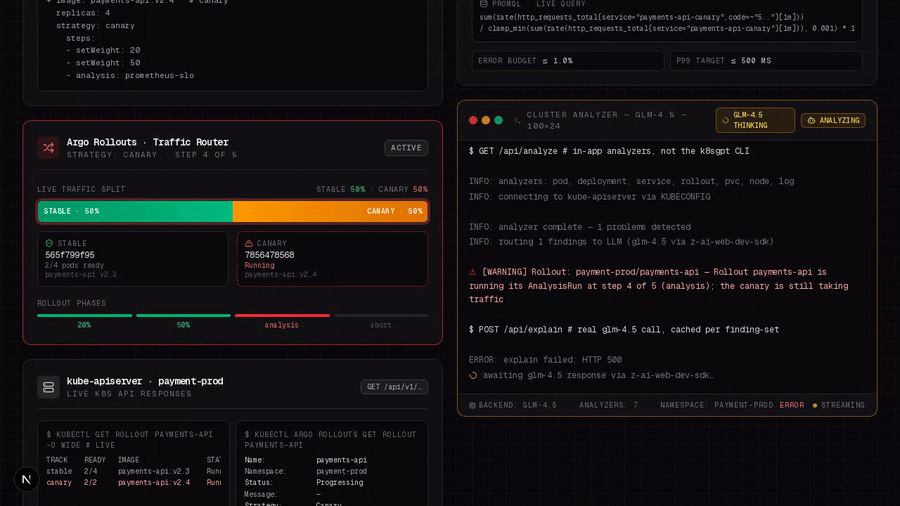Click the ACTIVE status badge
This screenshot has width=900, height=506.
[x=406, y=148]
